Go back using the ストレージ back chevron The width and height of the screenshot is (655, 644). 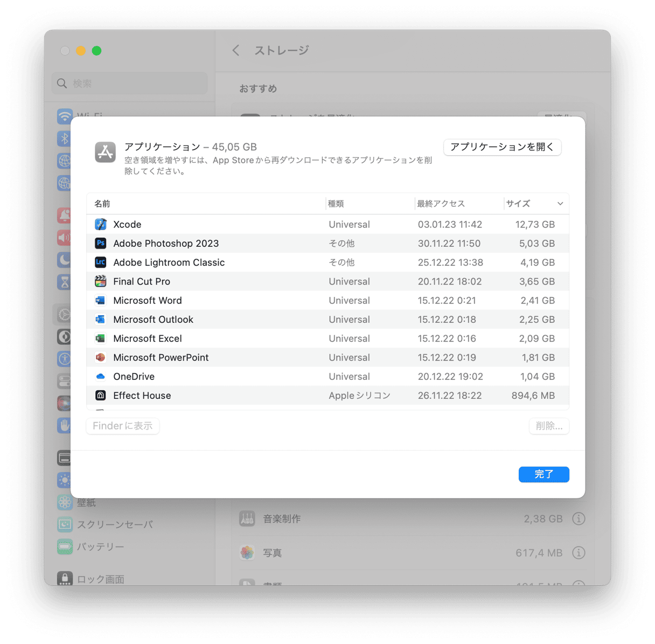pos(236,51)
